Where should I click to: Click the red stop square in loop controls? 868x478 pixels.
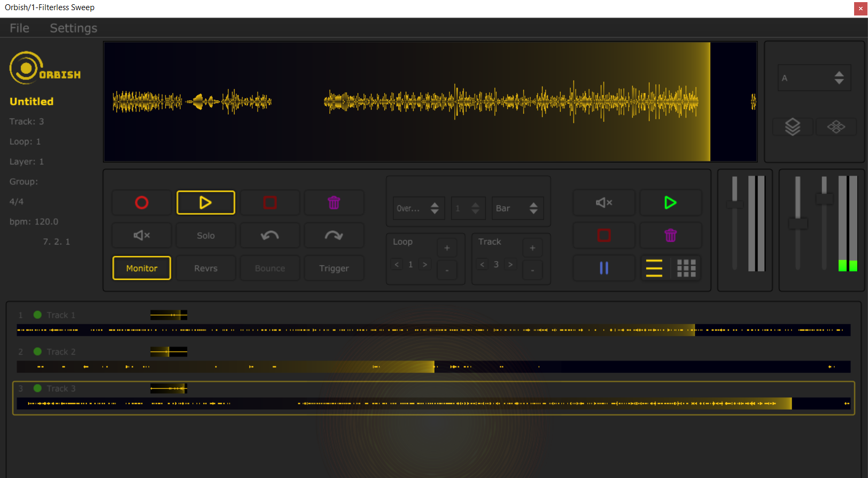click(x=270, y=203)
